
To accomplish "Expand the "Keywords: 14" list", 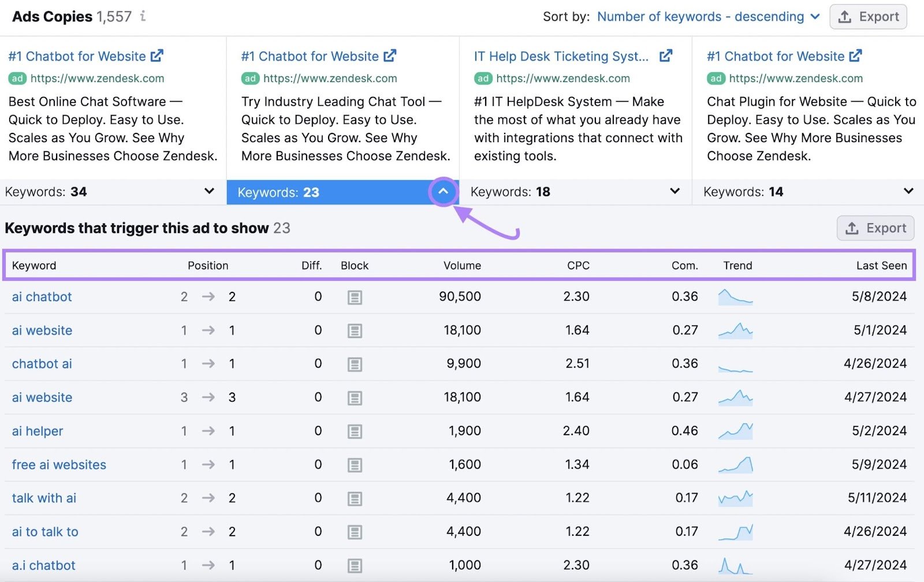I will pyautogui.click(x=908, y=191).
